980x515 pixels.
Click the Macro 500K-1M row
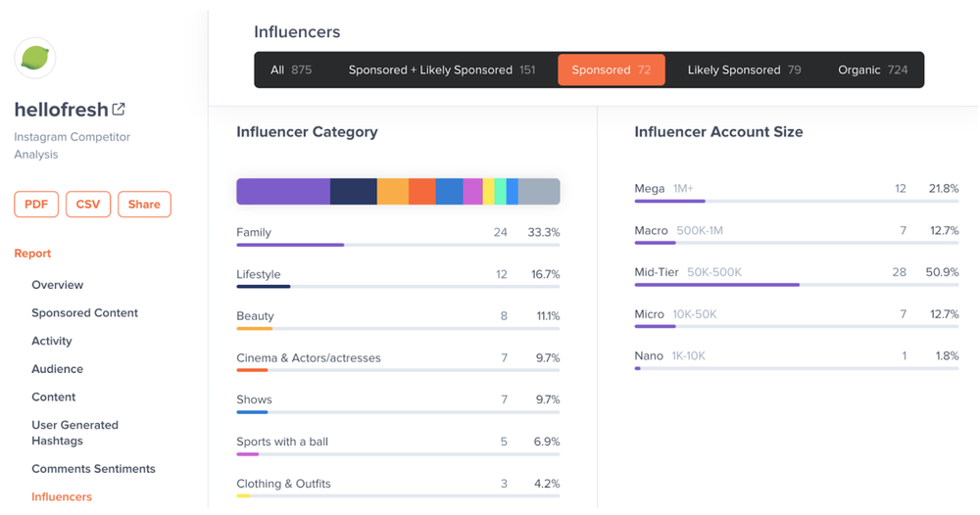(796, 234)
